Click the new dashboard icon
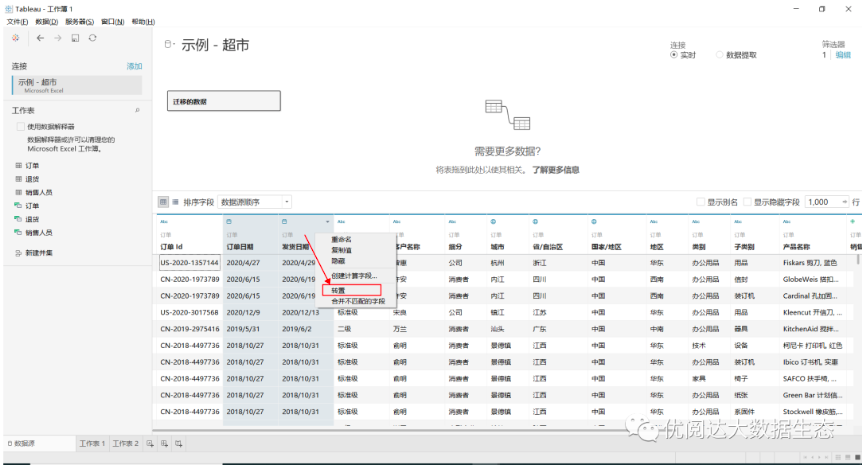The height and width of the screenshot is (465, 862). [x=164, y=443]
